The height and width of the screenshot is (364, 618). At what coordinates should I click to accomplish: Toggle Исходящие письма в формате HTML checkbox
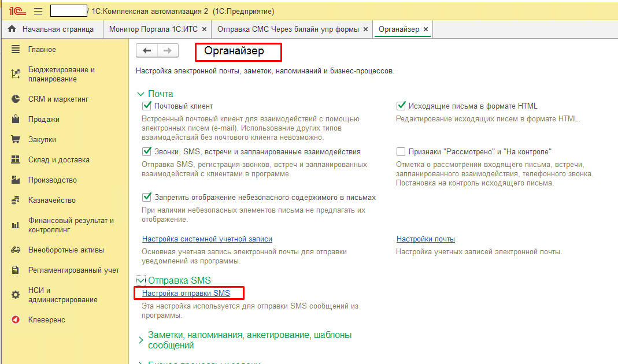coord(401,106)
